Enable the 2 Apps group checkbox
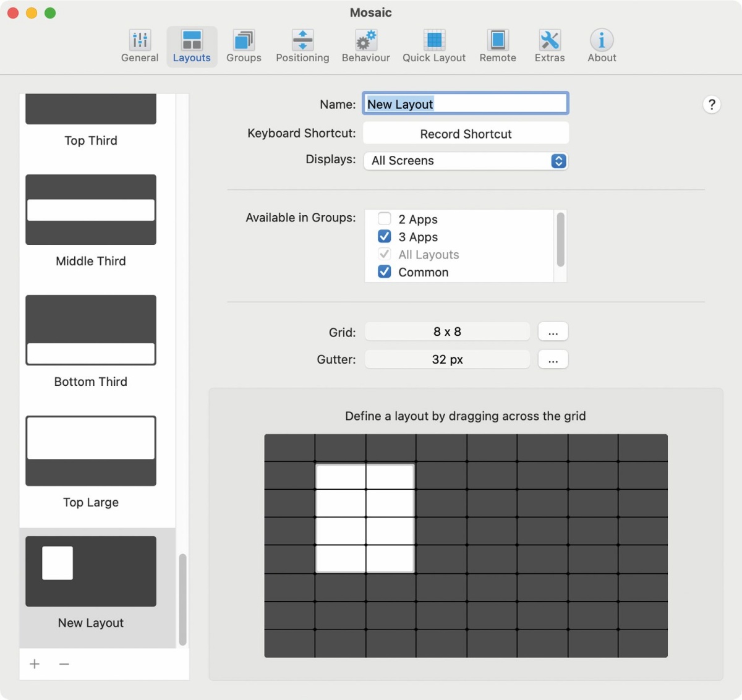Viewport: 742px width, 700px height. coord(385,218)
